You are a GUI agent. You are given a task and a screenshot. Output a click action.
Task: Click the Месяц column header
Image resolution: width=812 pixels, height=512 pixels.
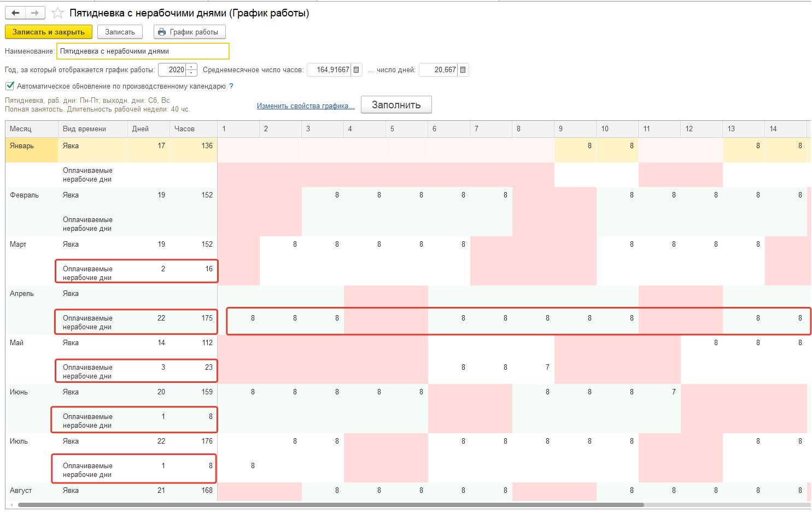pyautogui.click(x=32, y=129)
